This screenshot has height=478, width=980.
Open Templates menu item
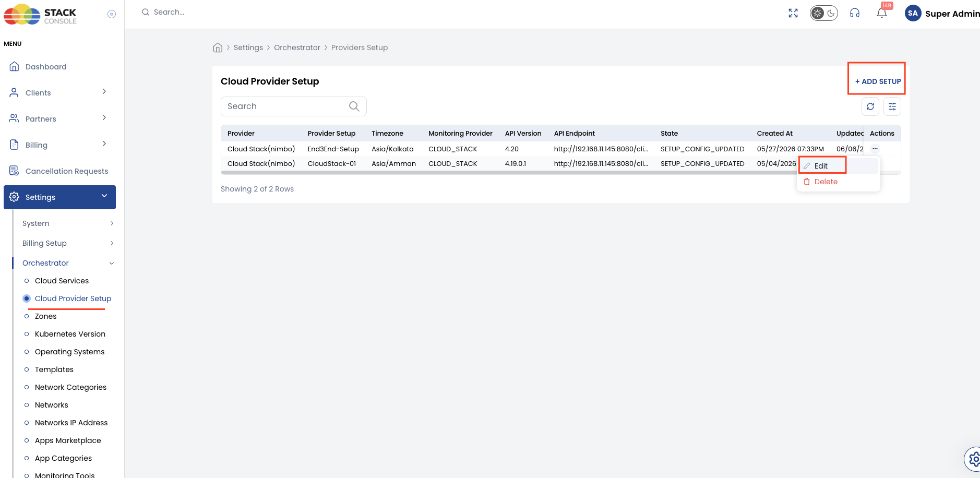pos(54,369)
